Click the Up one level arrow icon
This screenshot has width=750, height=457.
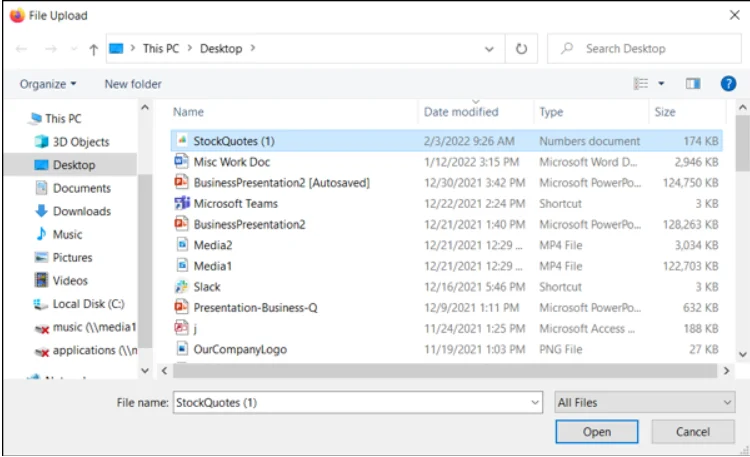[93, 48]
